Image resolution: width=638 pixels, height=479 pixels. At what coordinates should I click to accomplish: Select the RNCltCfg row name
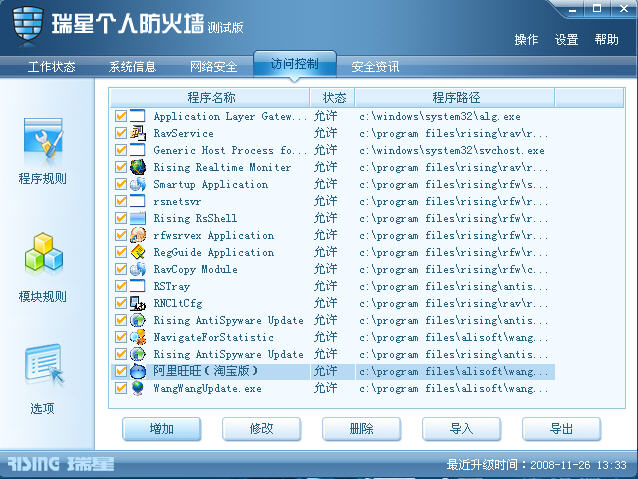pos(178,304)
